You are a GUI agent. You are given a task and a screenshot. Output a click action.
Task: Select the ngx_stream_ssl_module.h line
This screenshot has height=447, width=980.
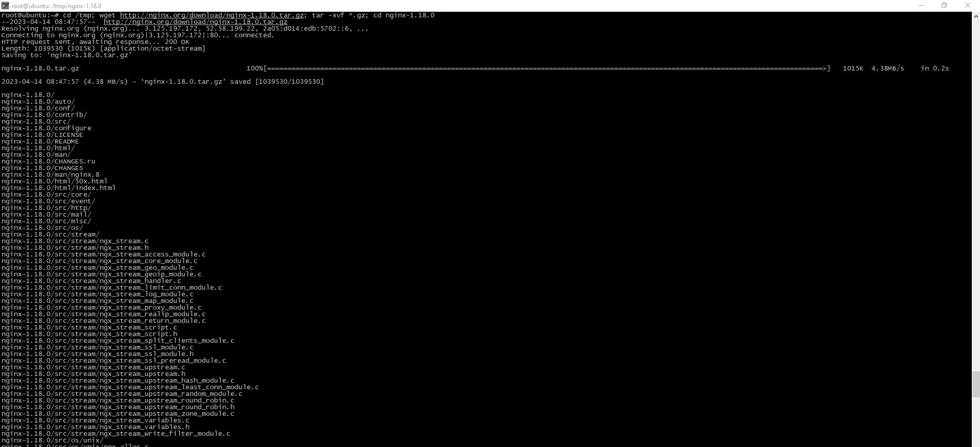click(x=98, y=354)
